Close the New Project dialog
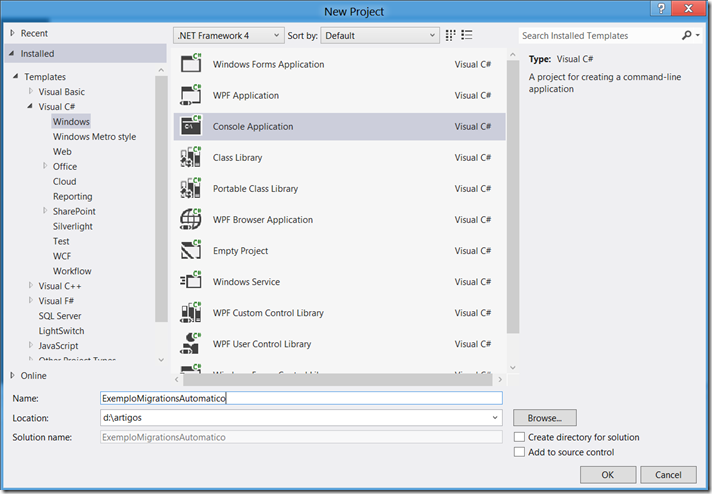The height and width of the screenshot is (494, 712). [688, 9]
